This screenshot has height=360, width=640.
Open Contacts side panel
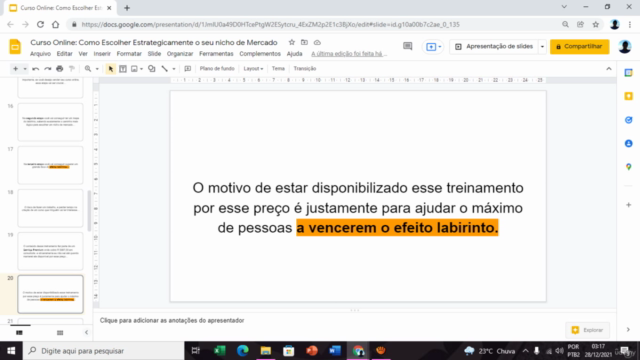click(629, 144)
